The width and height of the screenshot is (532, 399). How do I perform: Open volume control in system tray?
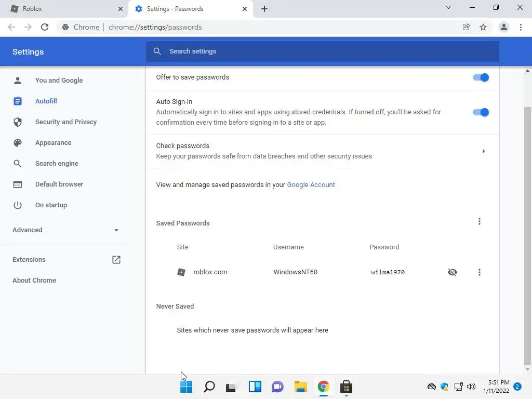[471, 387]
